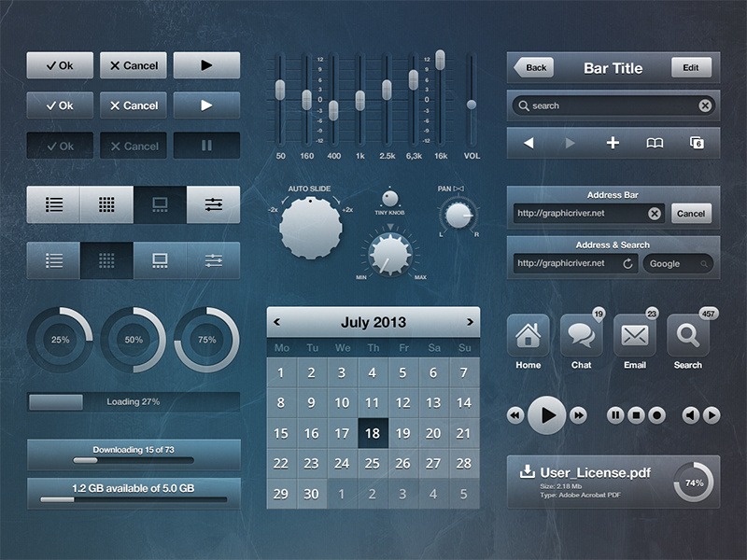Click Cancel next to the Address Bar
The width and height of the screenshot is (747, 560).
coord(691,214)
